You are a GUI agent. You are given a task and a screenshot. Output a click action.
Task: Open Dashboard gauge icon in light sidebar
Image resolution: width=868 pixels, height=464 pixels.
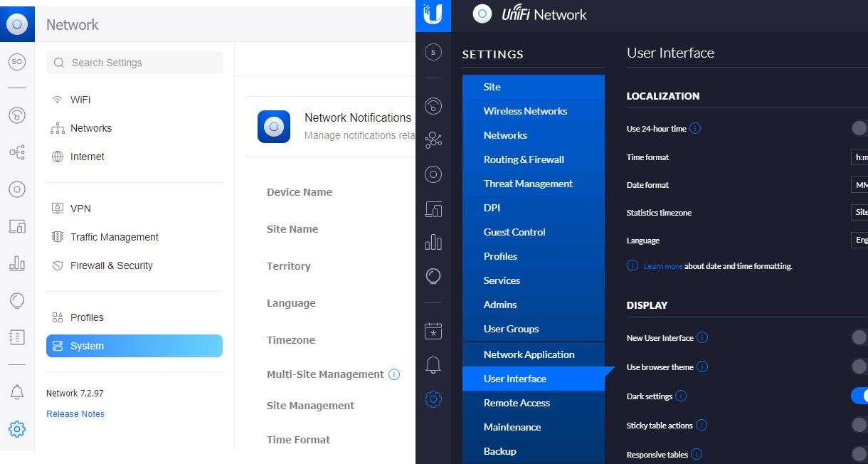click(17, 115)
